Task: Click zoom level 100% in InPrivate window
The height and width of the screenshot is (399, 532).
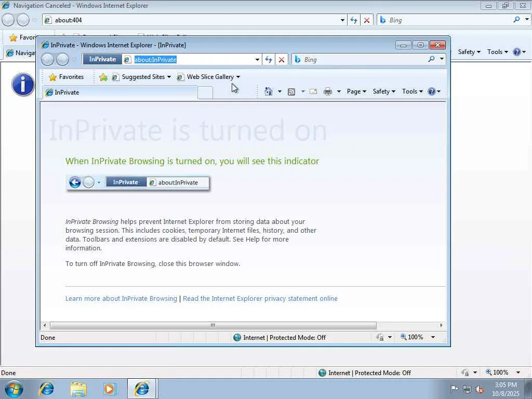Action: pyautogui.click(x=412, y=337)
